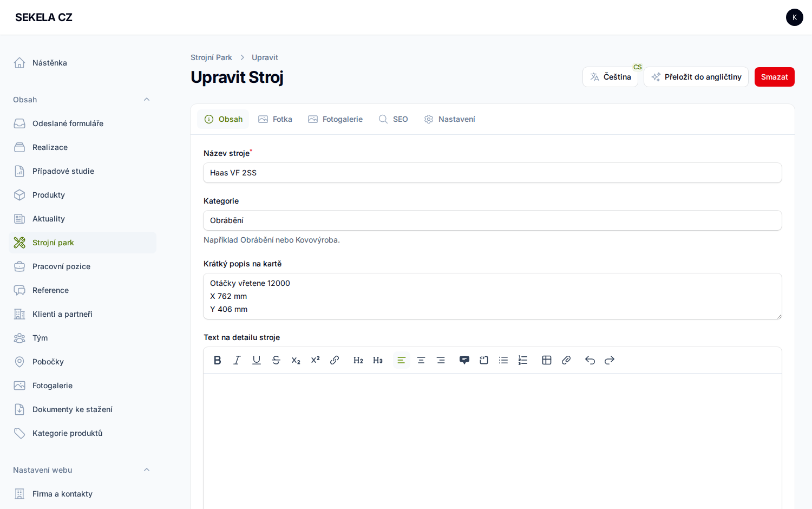The height and width of the screenshot is (509, 812).
Task: Insert a code block
Action: point(484,360)
